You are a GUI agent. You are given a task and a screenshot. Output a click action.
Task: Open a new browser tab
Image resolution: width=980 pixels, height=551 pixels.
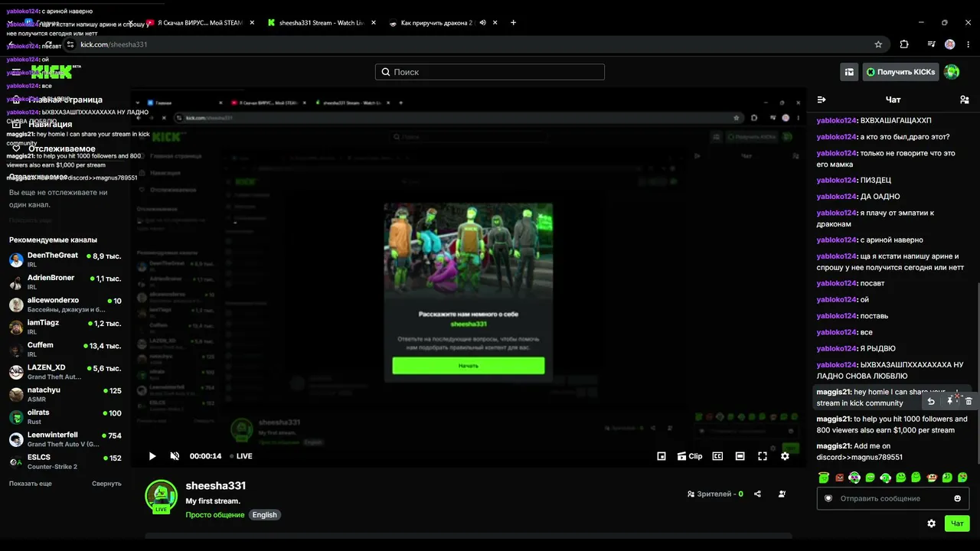point(513,23)
